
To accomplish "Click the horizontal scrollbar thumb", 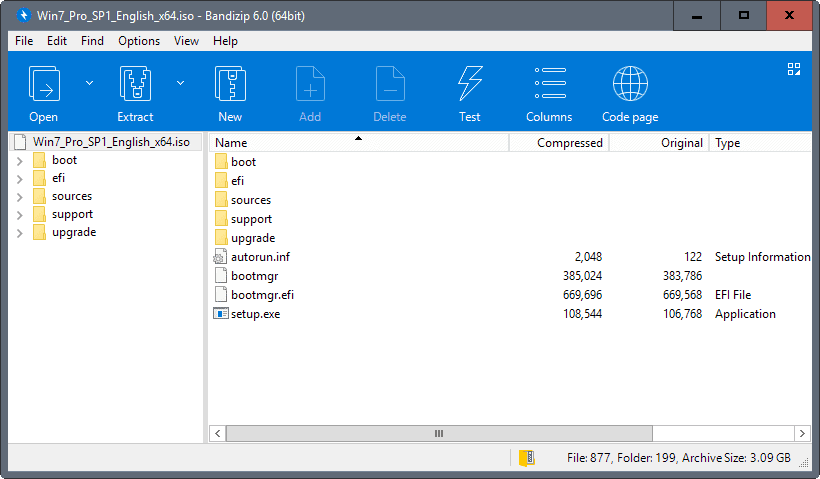I will coord(439,434).
